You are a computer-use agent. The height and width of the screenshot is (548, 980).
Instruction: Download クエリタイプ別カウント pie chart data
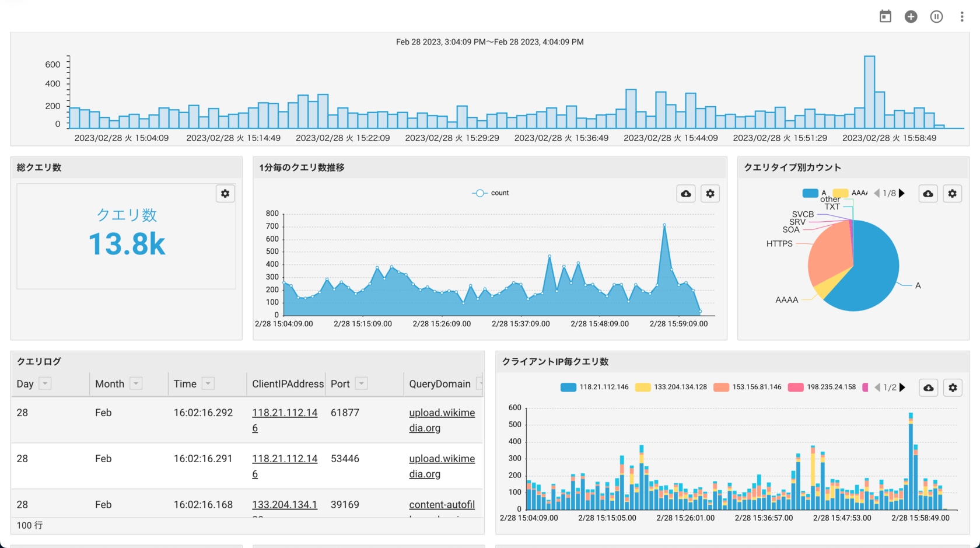[928, 193]
